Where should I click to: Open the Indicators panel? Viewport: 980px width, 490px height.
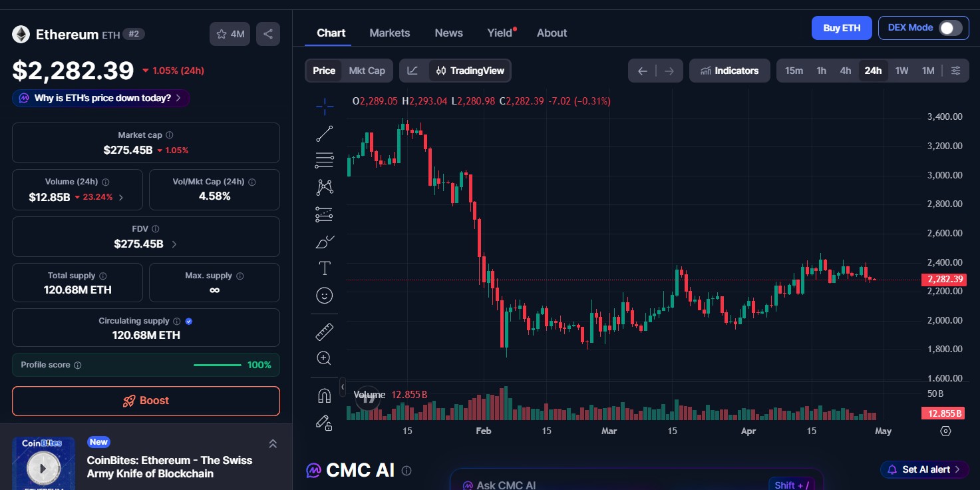pos(729,70)
